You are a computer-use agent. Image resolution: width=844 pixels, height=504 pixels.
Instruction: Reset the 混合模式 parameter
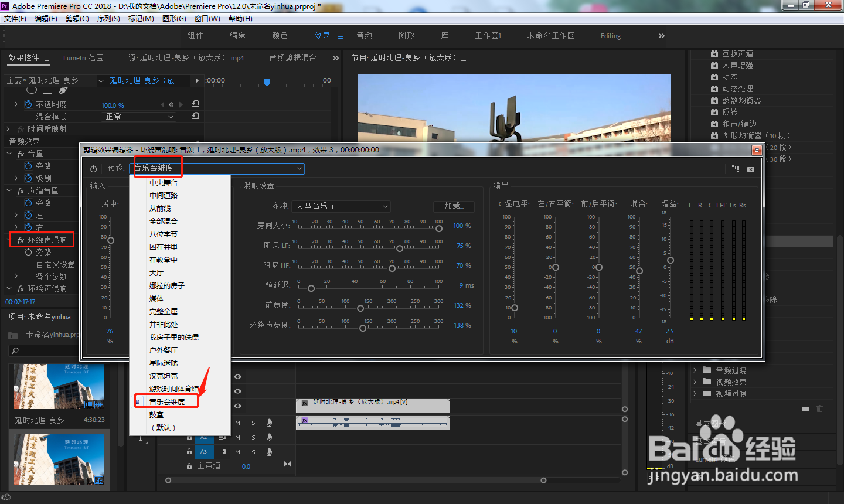coord(196,116)
